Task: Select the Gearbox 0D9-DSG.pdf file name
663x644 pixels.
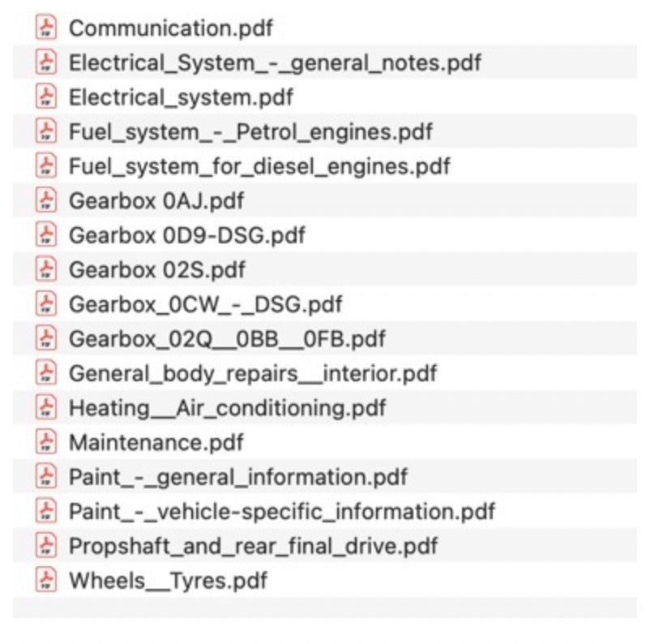Action: [187, 235]
